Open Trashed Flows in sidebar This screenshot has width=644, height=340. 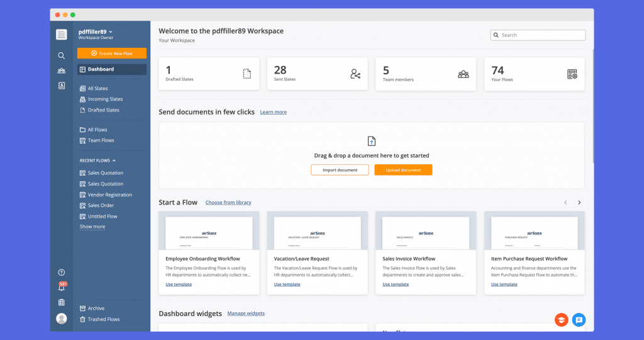100,319
